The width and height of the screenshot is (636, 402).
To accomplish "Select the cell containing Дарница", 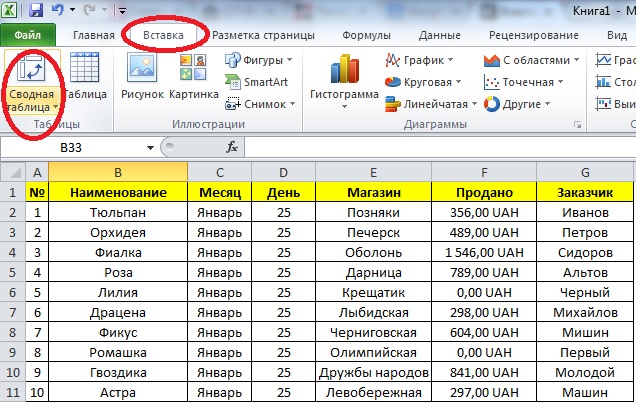I will pyautogui.click(x=373, y=273).
